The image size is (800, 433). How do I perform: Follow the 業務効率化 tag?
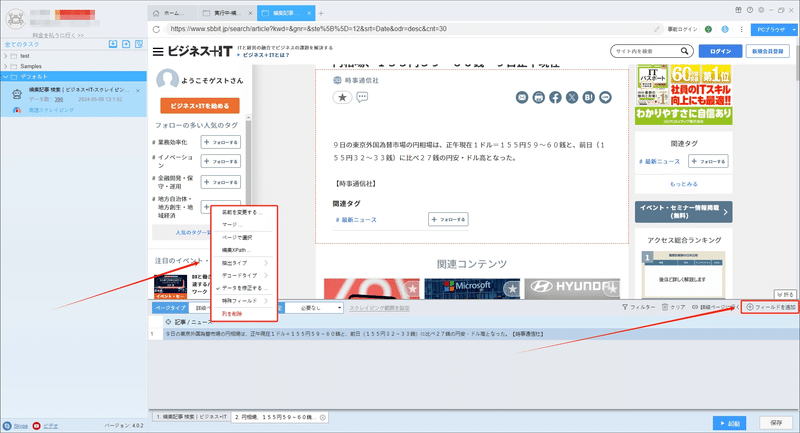click(221, 142)
